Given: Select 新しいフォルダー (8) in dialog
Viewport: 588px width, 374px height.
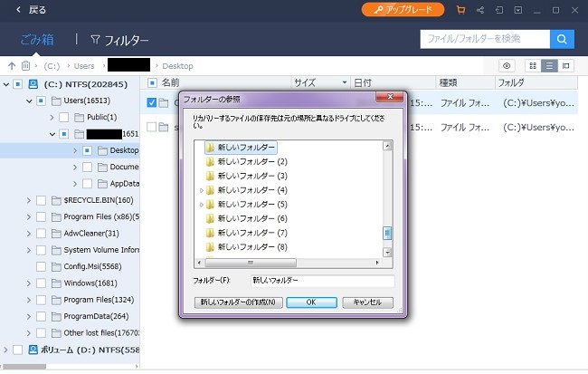Looking at the screenshot, I should [252, 247].
